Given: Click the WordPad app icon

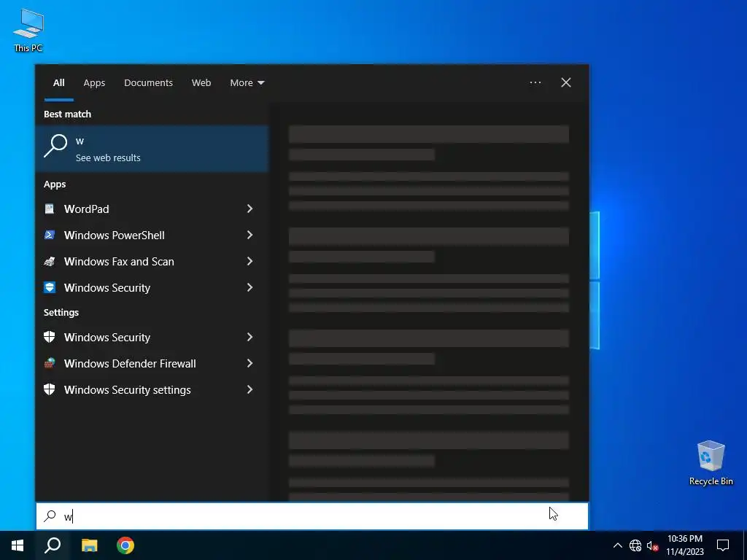Looking at the screenshot, I should (50, 209).
